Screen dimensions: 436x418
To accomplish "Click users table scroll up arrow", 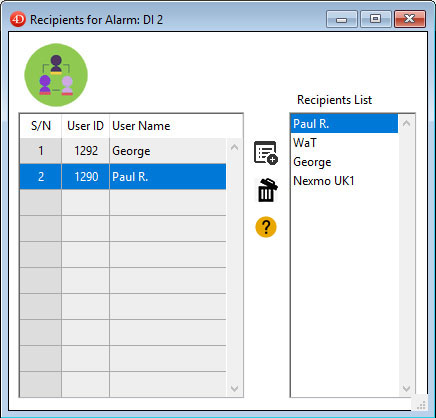I will pos(234,147).
